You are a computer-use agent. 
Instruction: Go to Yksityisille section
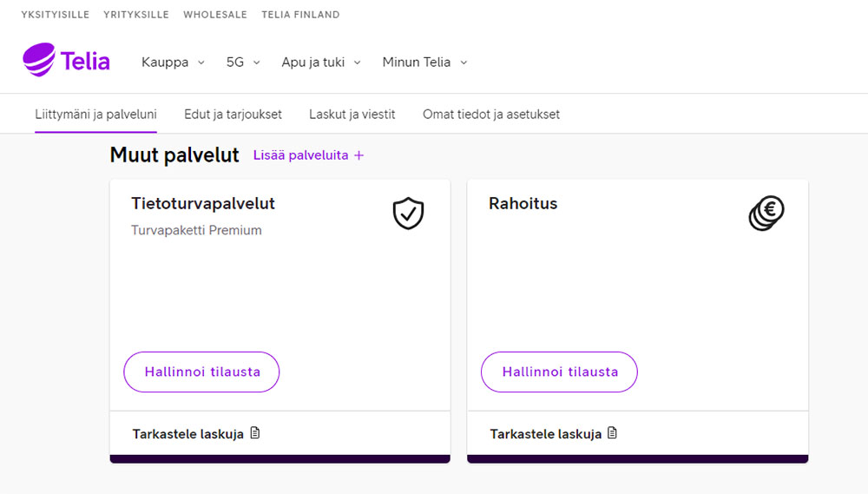point(56,15)
